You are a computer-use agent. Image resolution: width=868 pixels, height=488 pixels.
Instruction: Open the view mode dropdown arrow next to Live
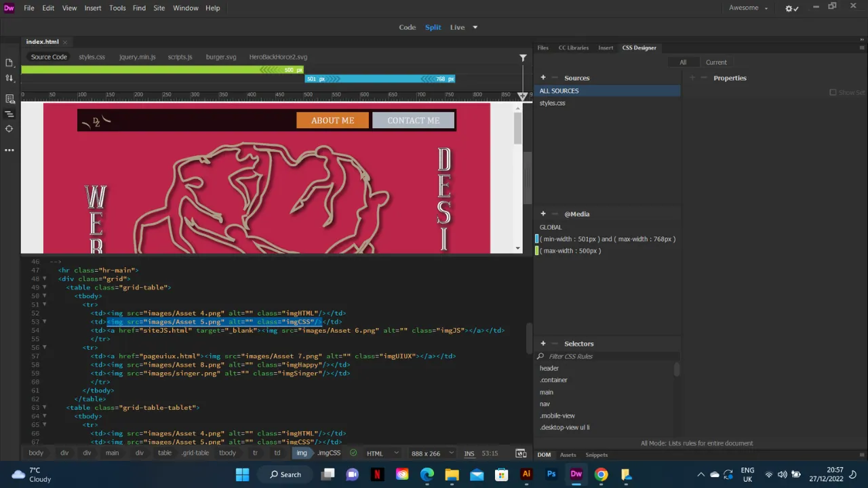click(475, 27)
